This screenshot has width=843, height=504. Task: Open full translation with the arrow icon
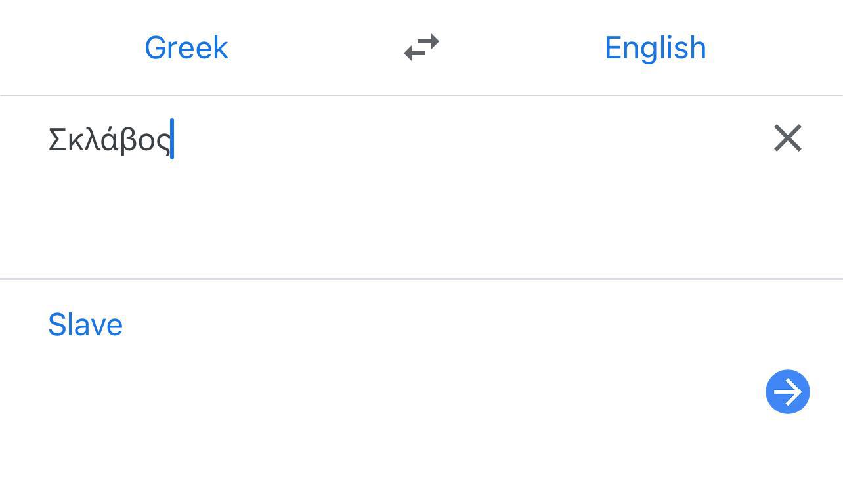pos(787,392)
